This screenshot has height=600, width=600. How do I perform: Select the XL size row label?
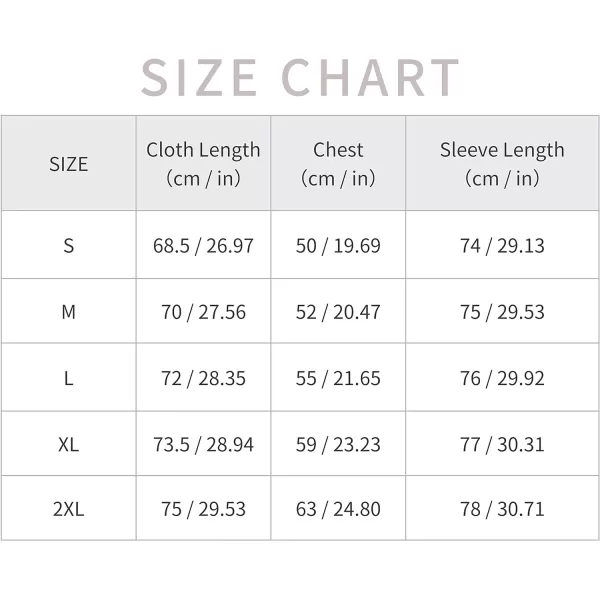68,445
